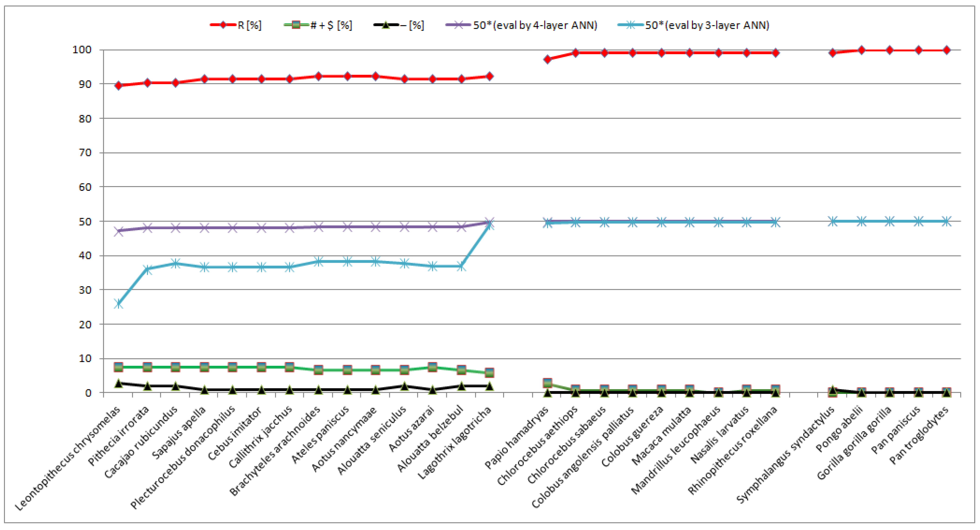The image size is (980, 530).
Task: Click the '# + $ [%]' legend entry
Action: coord(319,25)
